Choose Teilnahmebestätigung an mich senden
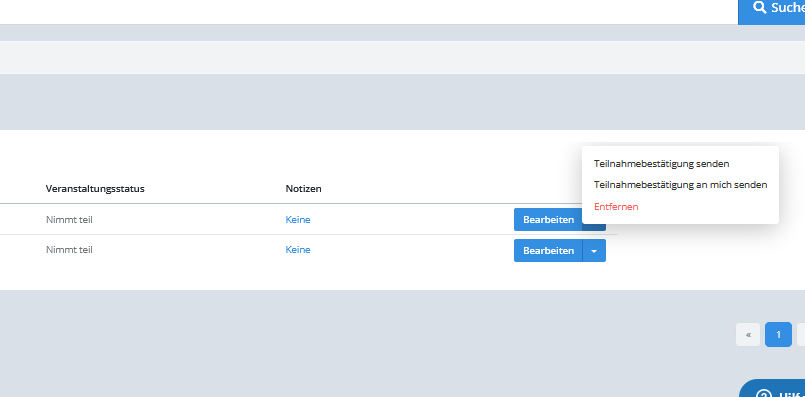This screenshot has width=805, height=397. [x=680, y=184]
